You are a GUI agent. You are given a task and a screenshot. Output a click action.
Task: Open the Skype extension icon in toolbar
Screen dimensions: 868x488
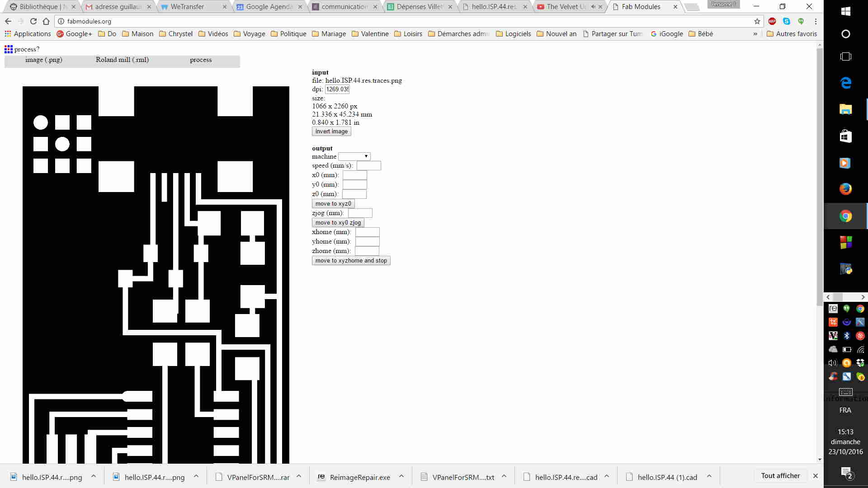click(787, 21)
